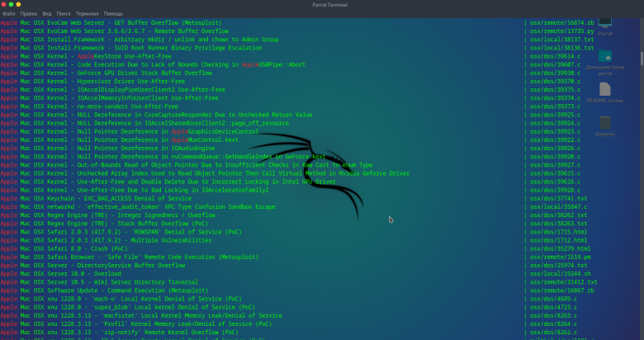Open the Терминал menu
This screenshot has width=644, height=340.
(x=87, y=13)
